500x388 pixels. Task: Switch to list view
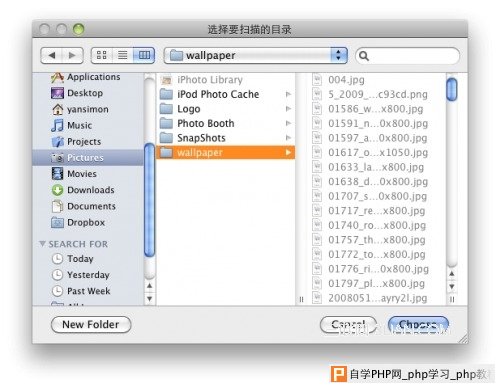click(x=123, y=55)
